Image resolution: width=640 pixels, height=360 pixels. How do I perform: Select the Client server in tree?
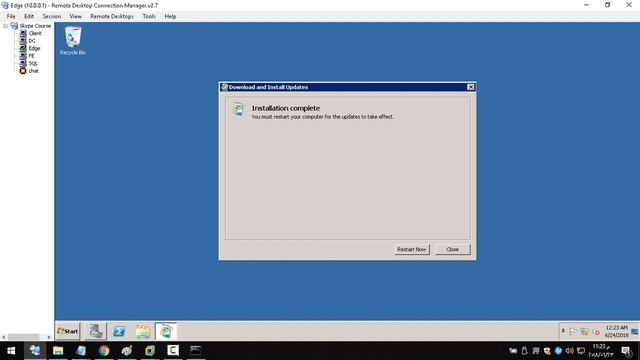35,33
